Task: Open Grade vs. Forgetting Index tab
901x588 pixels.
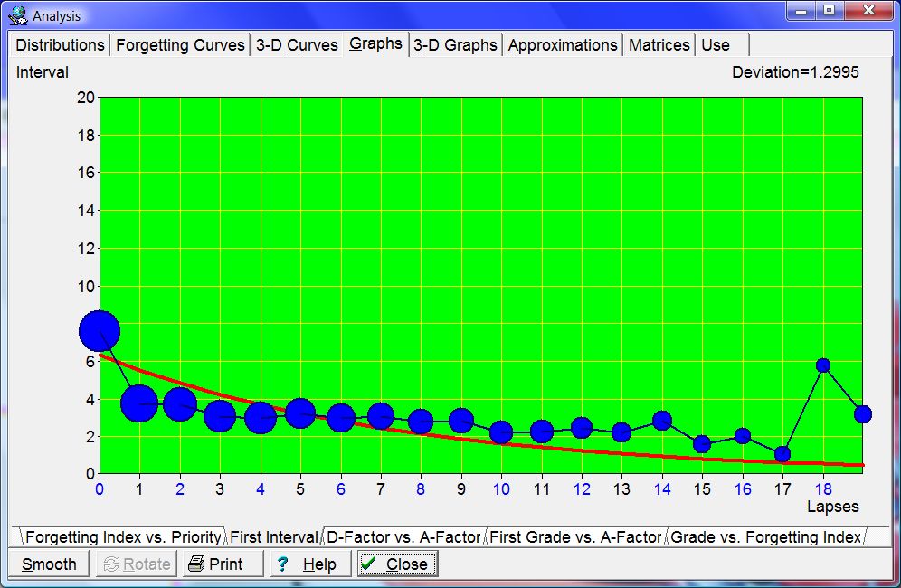Action: pos(765,537)
